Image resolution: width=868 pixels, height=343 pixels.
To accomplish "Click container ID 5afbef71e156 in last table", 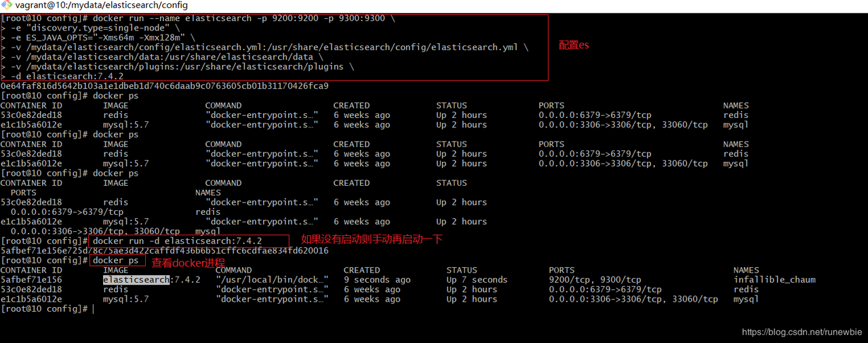I will click(31, 280).
